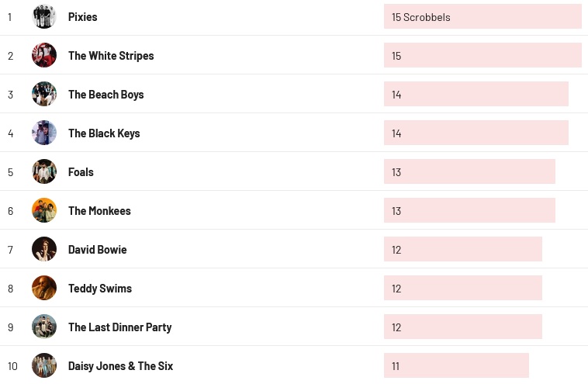
Task: Open the Foals artist name link
Action: coord(81,172)
